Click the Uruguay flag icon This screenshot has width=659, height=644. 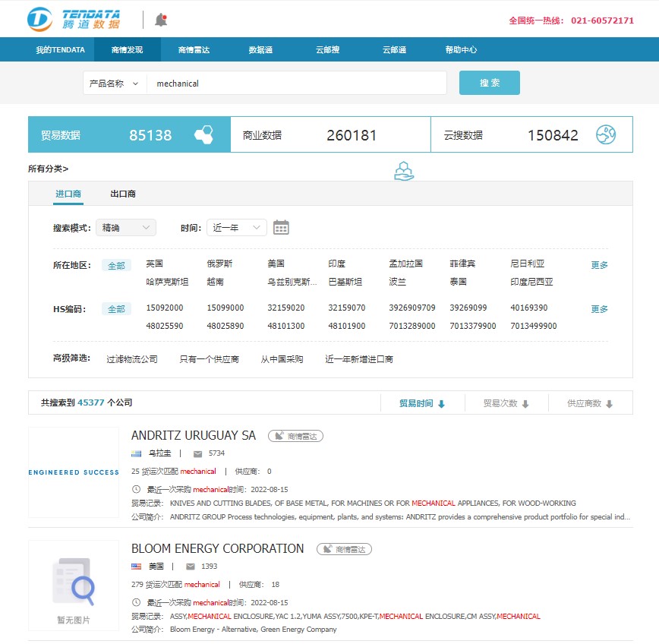(136, 453)
